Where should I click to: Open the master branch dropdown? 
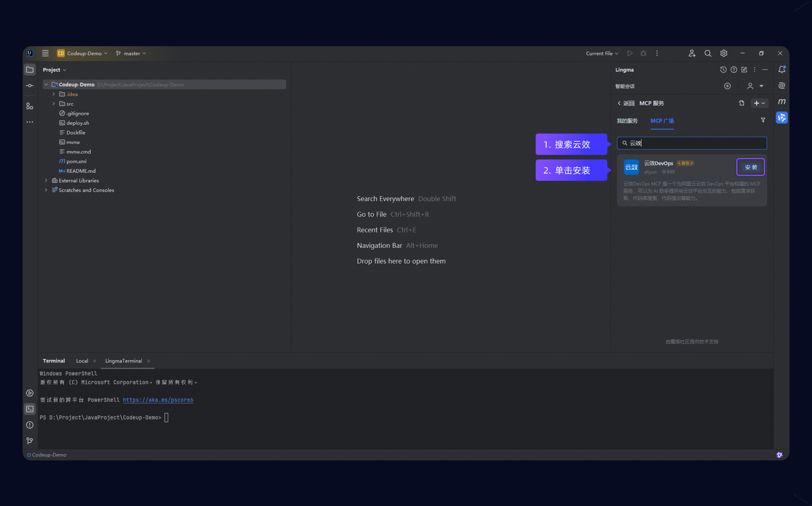click(x=131, y=54)
